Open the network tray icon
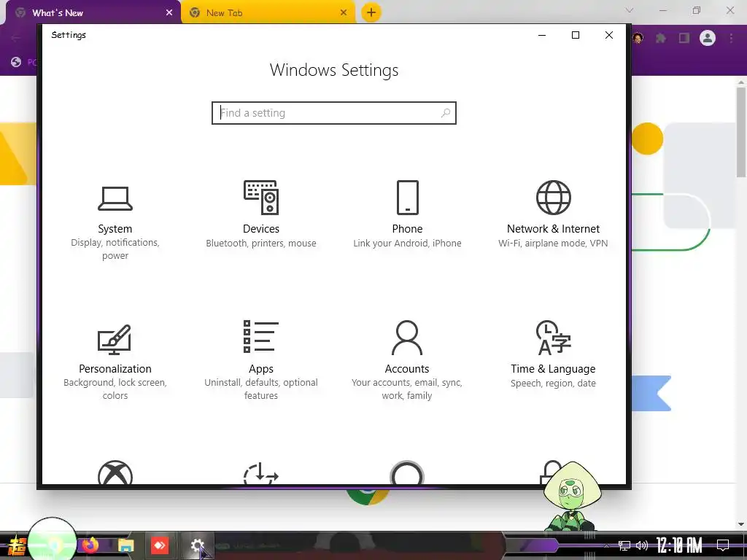 [624, 545]
